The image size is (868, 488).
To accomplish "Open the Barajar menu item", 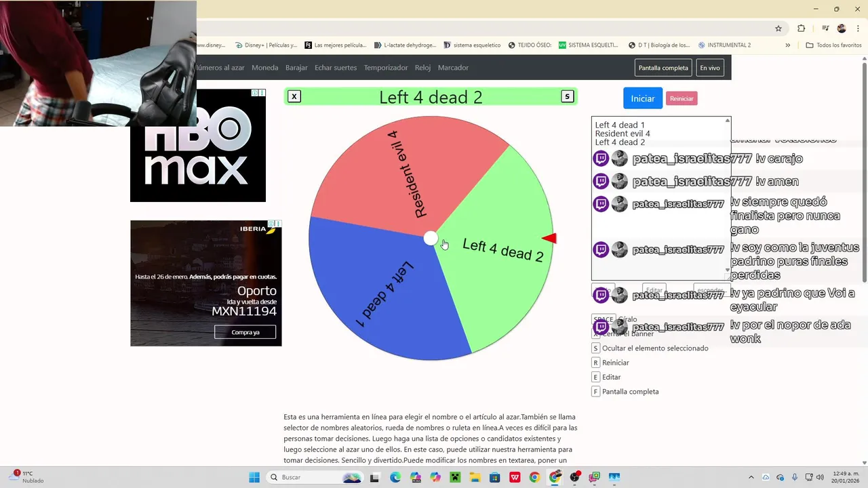I will click(x=296, y=68).
